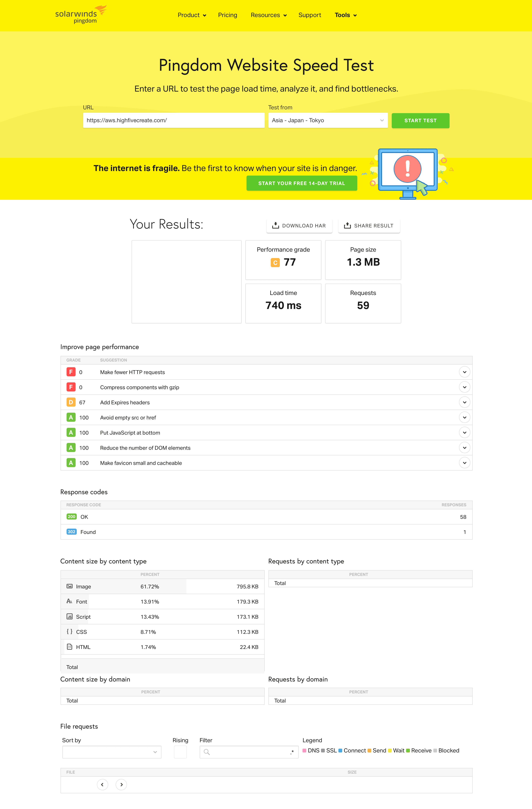Viewport: 532px width, 809px height.
Task: Click the green Receive legend swatch
Action: coord(408,750)
